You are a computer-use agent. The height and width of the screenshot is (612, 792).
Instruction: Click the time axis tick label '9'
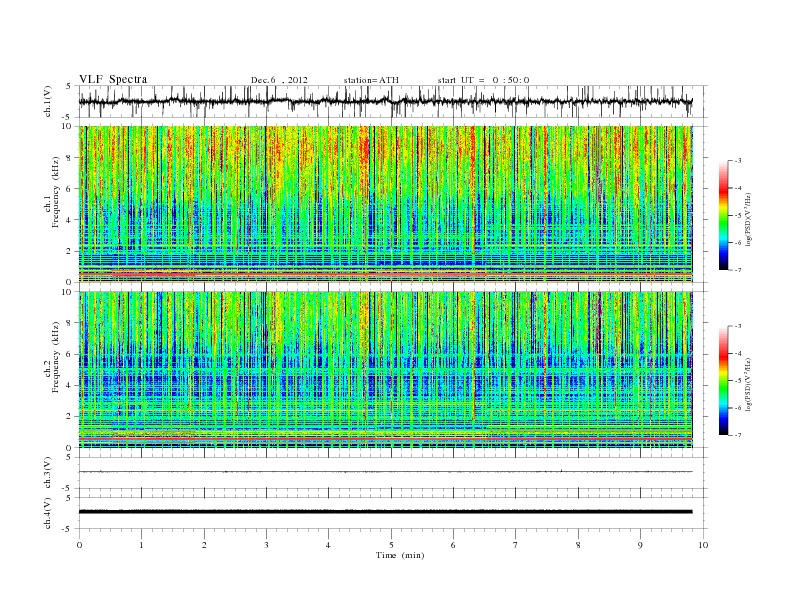(x=640, y=545)
